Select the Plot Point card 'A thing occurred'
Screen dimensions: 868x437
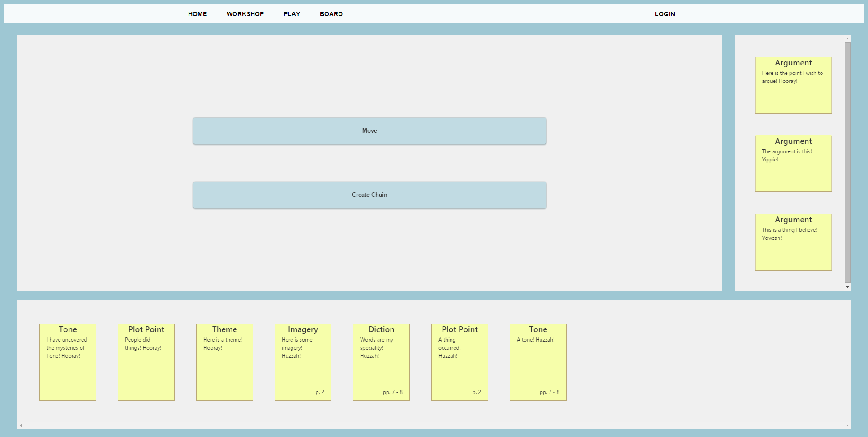tap(460, 362)
